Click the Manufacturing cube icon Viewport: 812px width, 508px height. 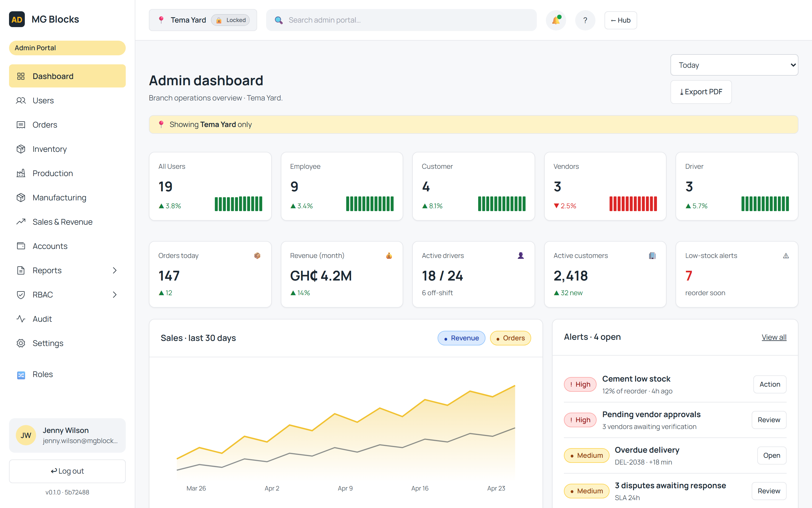21,198
